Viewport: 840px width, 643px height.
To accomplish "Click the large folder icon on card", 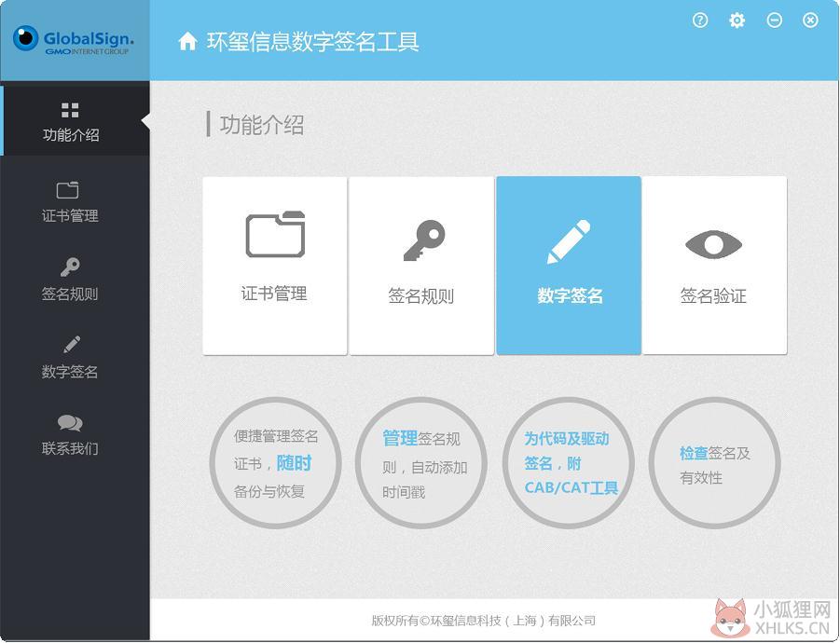I will [275, 234].
